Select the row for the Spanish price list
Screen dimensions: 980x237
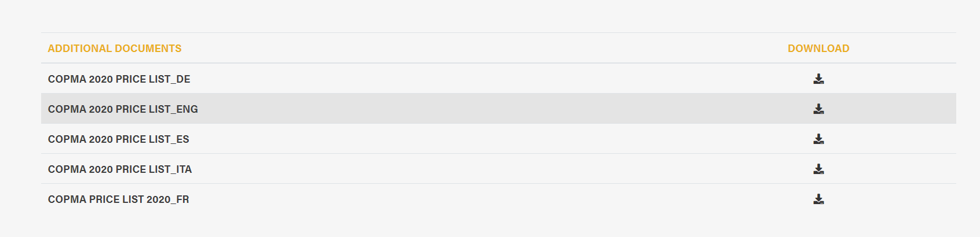pos(499,139)
